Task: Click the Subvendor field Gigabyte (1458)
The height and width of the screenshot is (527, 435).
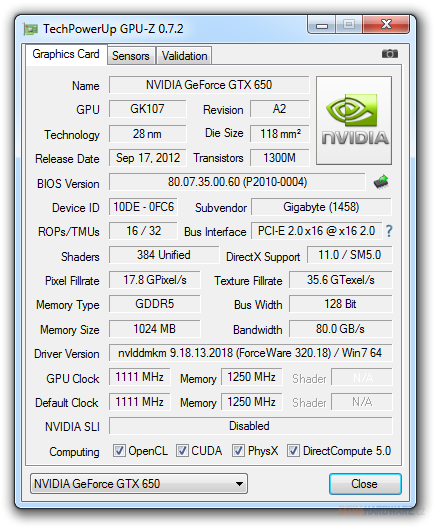Action: pyautogui.click(x=321, y=207)
